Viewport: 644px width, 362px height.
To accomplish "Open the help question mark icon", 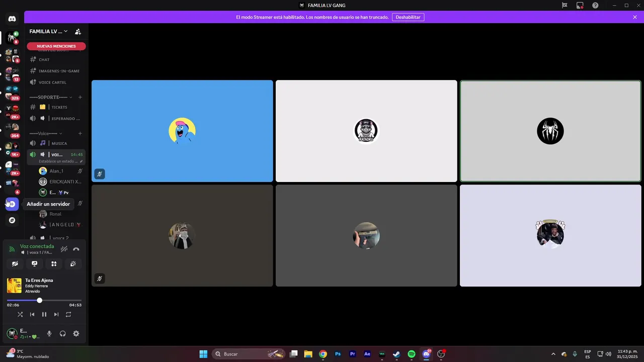I will (x=595, y=6).
